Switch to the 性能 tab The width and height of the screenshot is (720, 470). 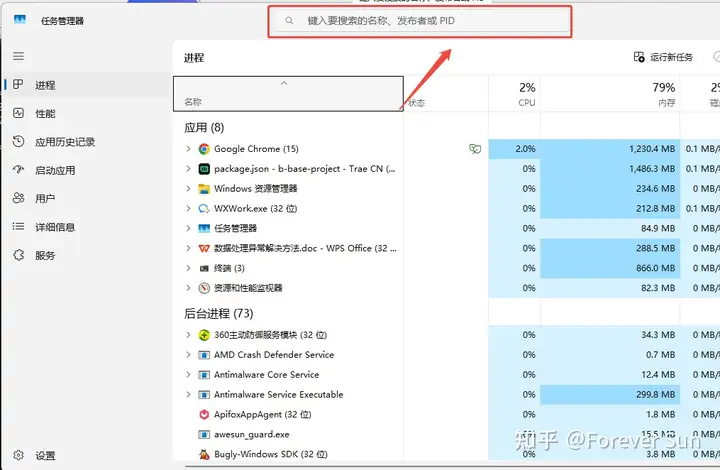click(x=87, y=113)
